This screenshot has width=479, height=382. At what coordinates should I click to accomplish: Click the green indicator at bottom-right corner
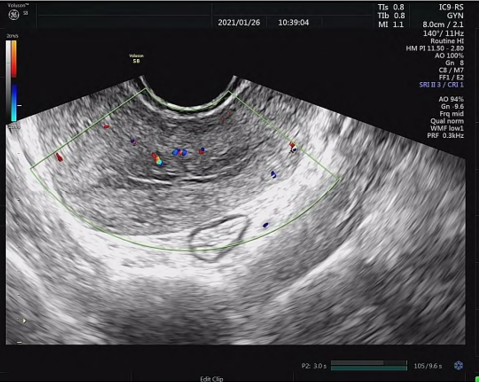(x=477, y=379)
